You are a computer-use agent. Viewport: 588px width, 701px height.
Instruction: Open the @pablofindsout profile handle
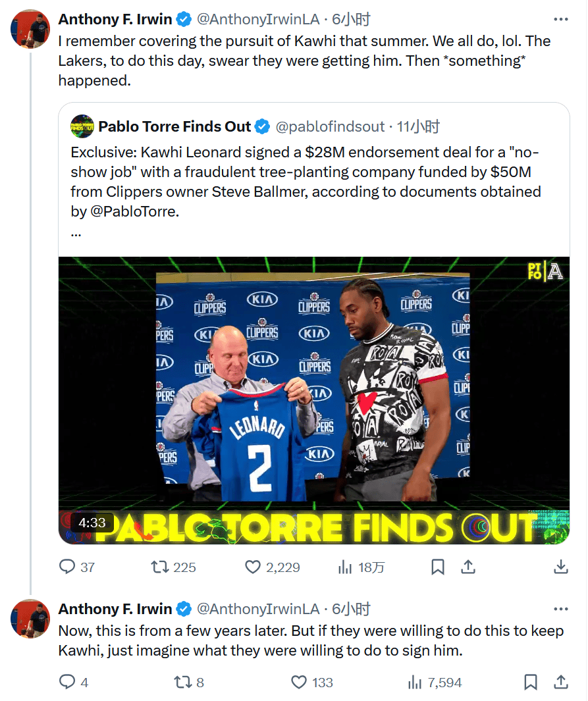(x=330, y=126)
